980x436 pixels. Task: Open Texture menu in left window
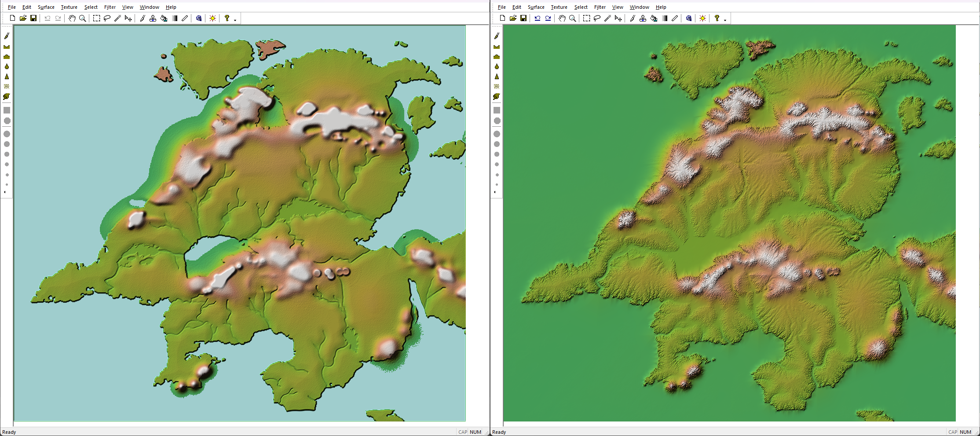tap(69, 7)
